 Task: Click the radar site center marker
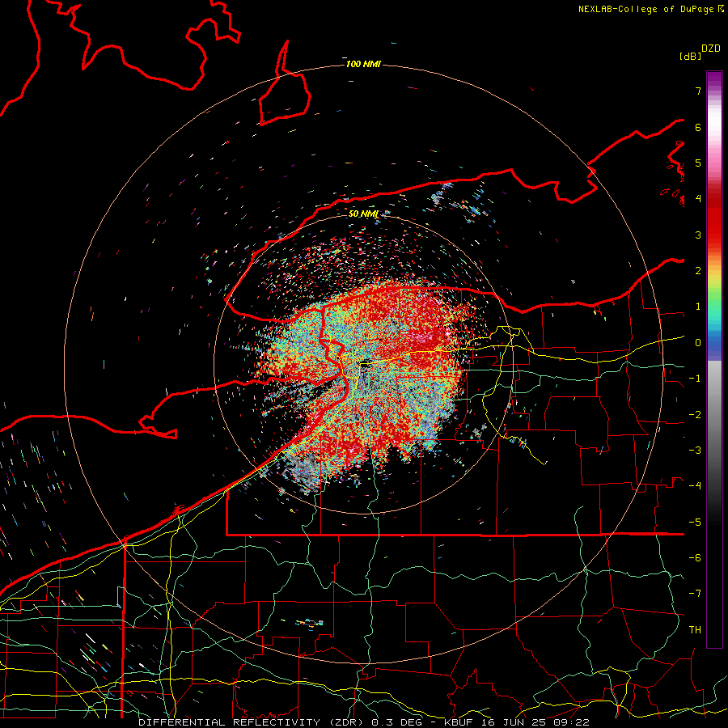365,365
